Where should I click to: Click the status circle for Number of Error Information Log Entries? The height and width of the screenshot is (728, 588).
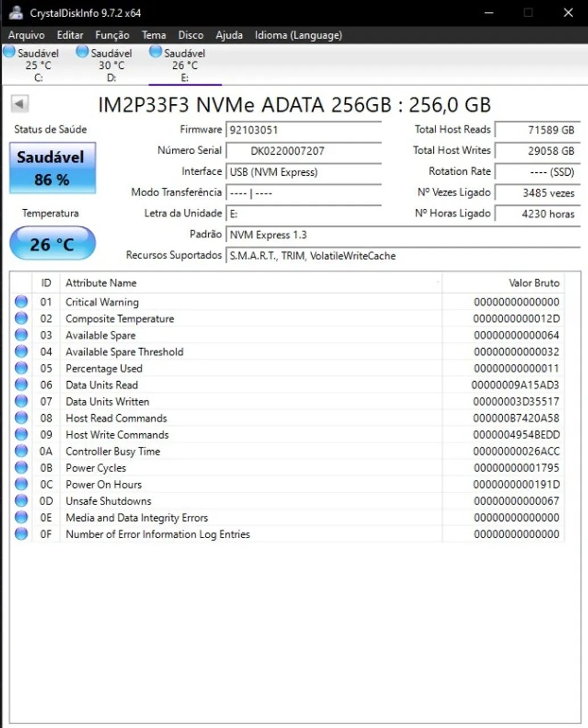tap(22, 533)
